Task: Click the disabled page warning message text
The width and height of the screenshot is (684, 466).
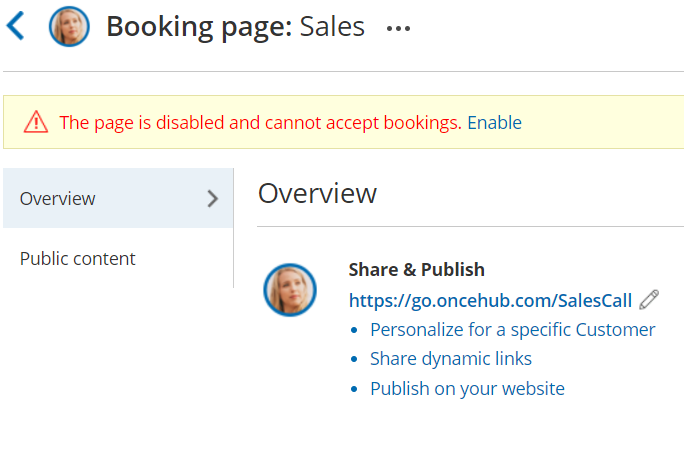Action: [260, 123]
